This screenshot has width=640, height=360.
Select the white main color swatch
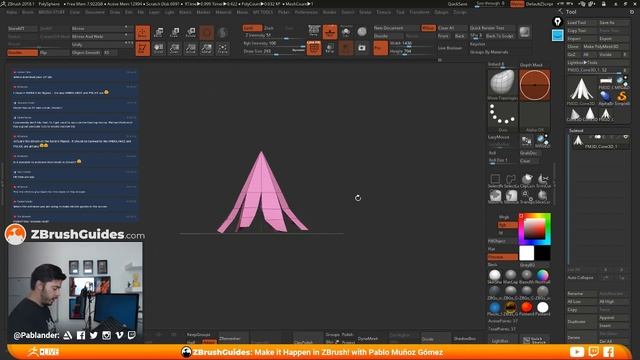(527, 253)
